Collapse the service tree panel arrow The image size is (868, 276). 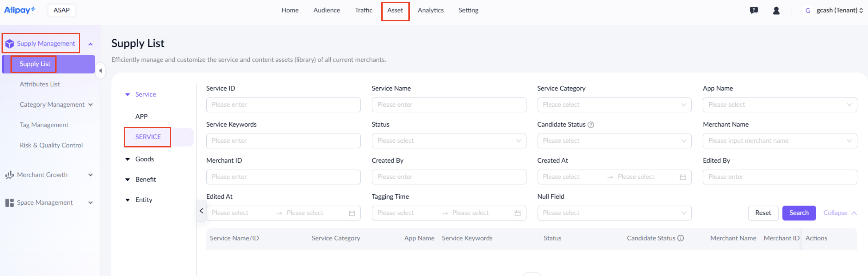[202, 211]
